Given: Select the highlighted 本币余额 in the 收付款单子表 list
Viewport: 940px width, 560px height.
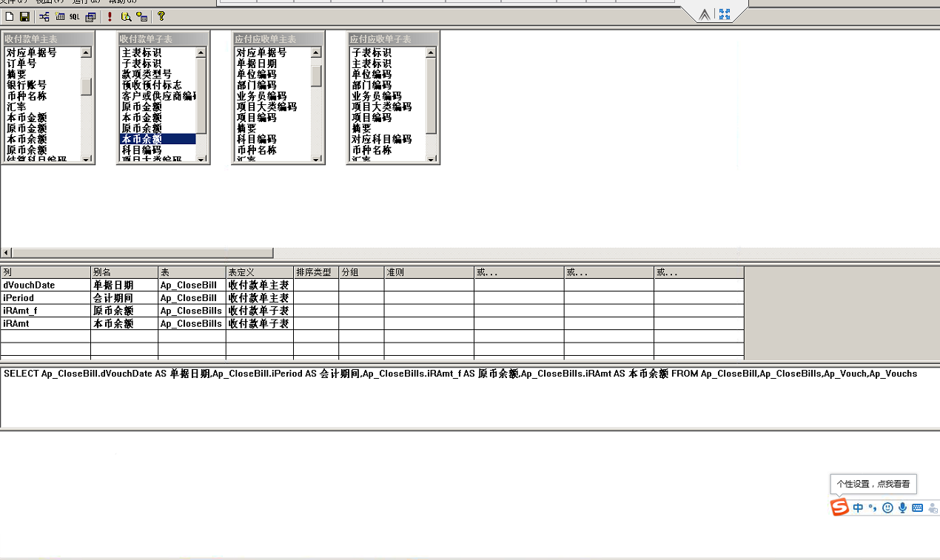Looking at the screenshot, I should pyautogui.click(x=158, y=139).
